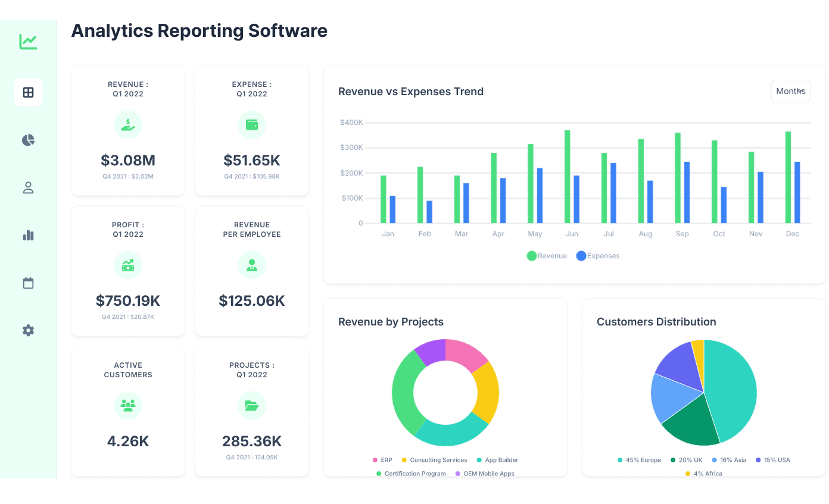
Task: Click the money-growth icon in Profit card
Action: pos(128,265)
